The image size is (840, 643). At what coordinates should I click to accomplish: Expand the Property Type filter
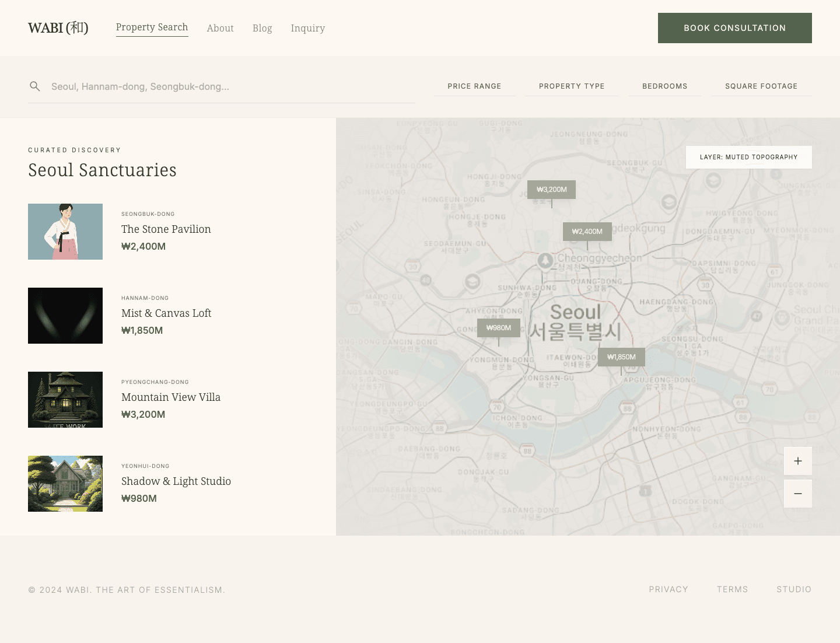[571, 86]
